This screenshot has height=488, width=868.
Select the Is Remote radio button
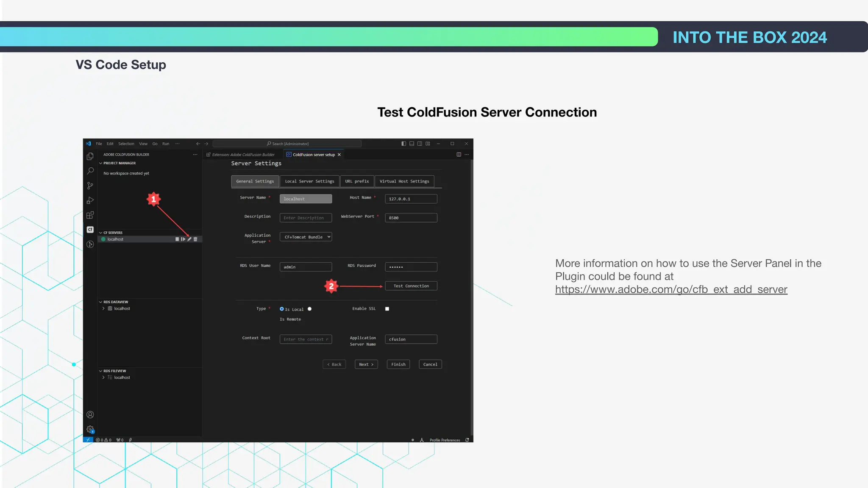pyautogui.click(x=309, y=309)
